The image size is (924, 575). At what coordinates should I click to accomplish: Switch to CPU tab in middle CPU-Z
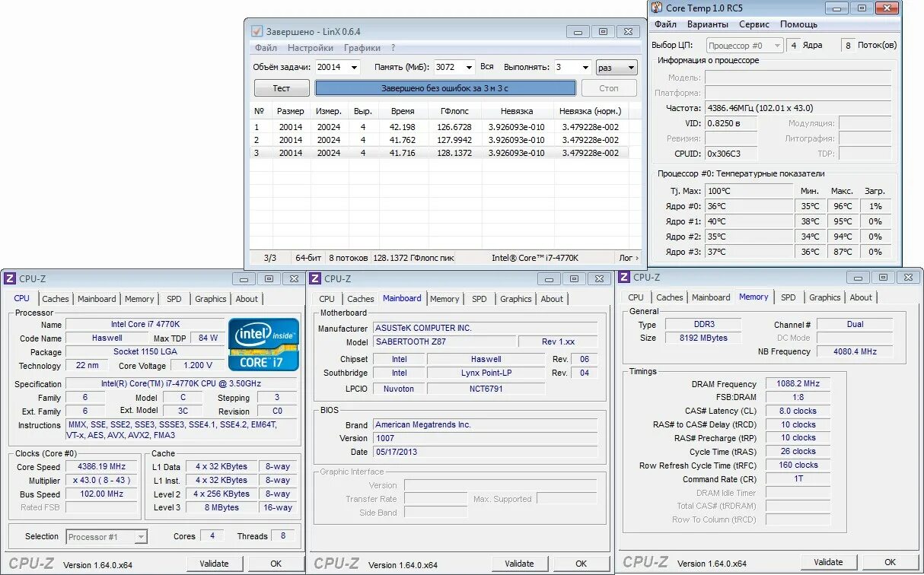(327, 299)
